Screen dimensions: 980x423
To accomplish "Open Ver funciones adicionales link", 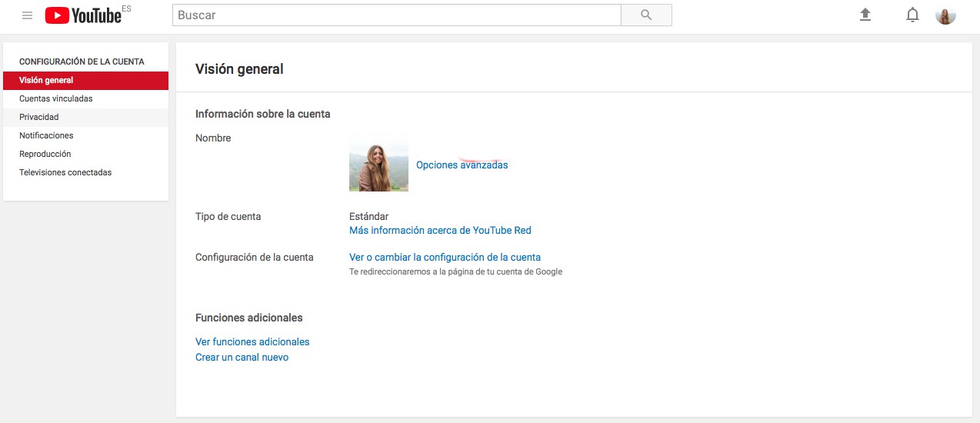I will 252,341.
